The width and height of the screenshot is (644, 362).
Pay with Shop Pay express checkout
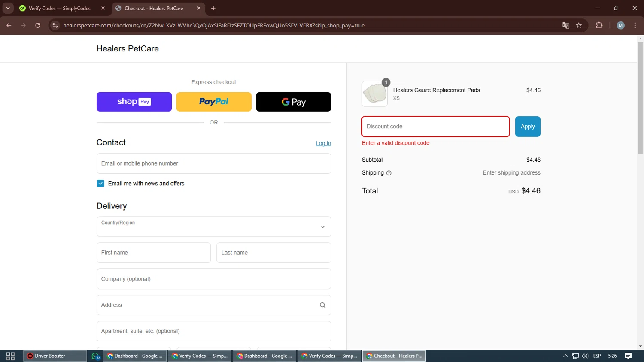pos(134,102)
